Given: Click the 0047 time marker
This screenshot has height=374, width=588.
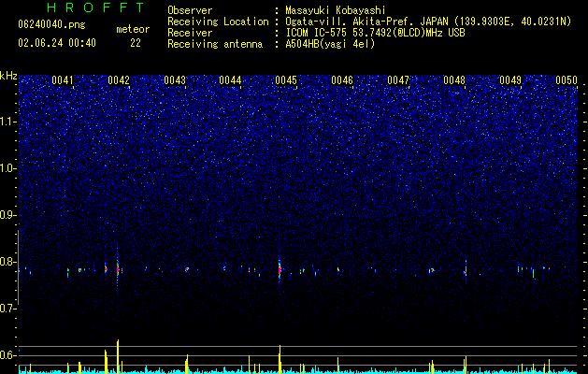Looking at the screenshot, I should pyautogui.click(x=398, y=80).
